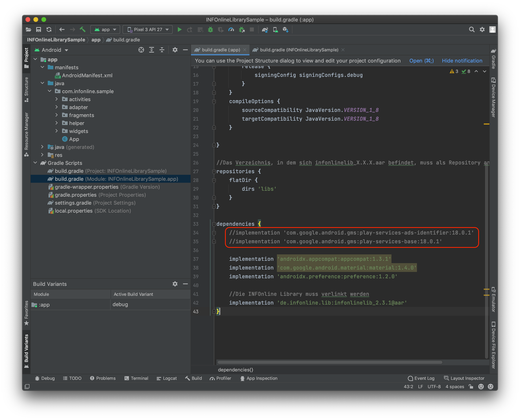Hide the project panel with minus icon
Screen dimensions: 520x420
185,50
